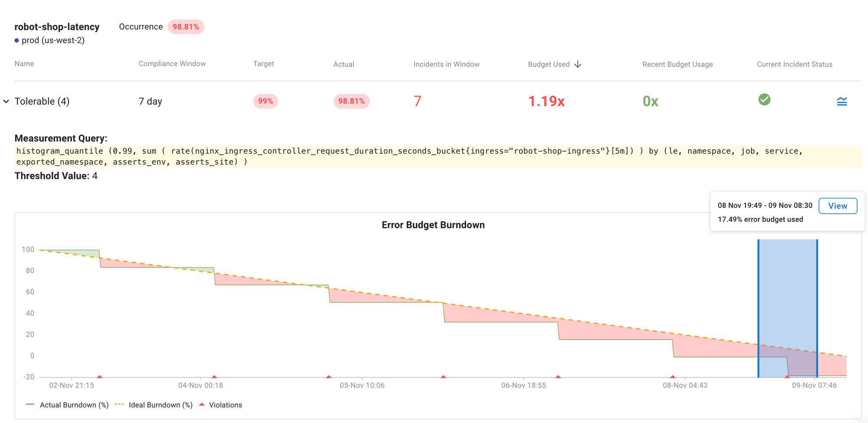This screenshot has height=423, width=868.
Task: Click the 99% Target badge
Action: pos(265,101)
